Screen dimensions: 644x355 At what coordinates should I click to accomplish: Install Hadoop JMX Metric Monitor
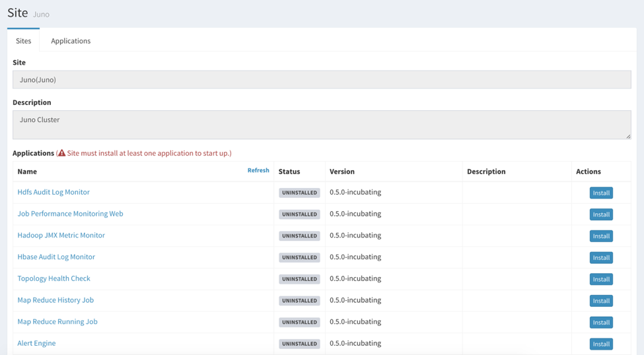[600, 236]
